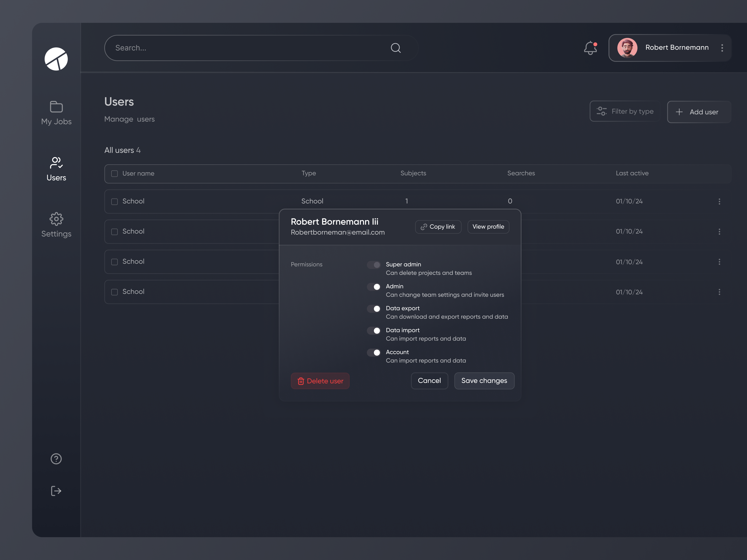Open My Jobs from the sidebar
This screenshot has height=560, width=747.
pyautogui.click(x=56, y=112)
